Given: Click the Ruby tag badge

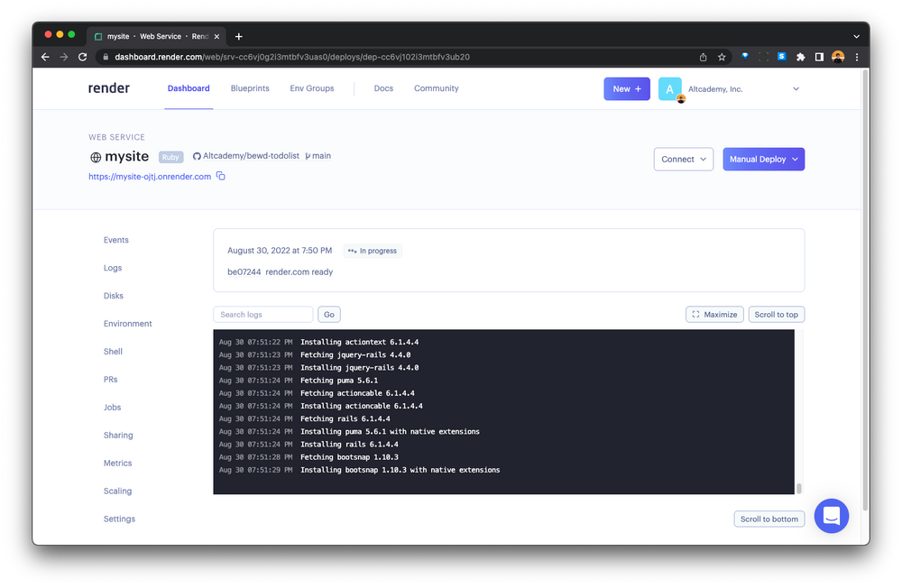Looking at the screenshot, I should coord(170,157).
